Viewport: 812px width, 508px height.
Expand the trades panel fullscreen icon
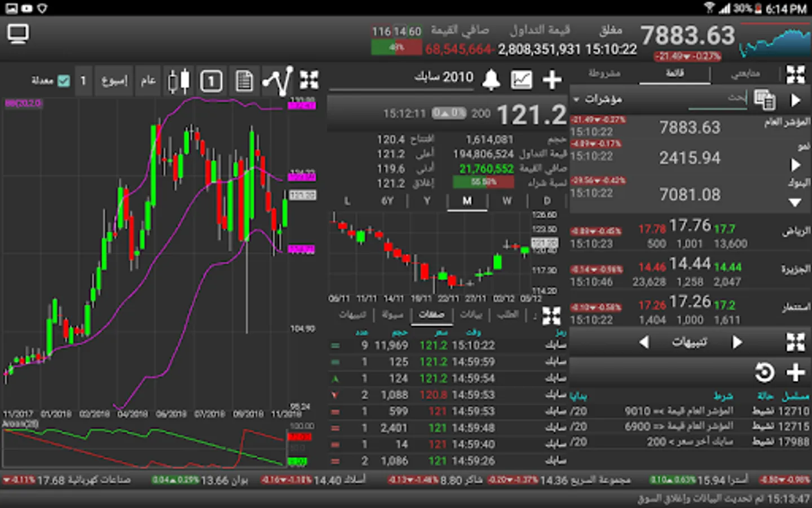[551, 316]
